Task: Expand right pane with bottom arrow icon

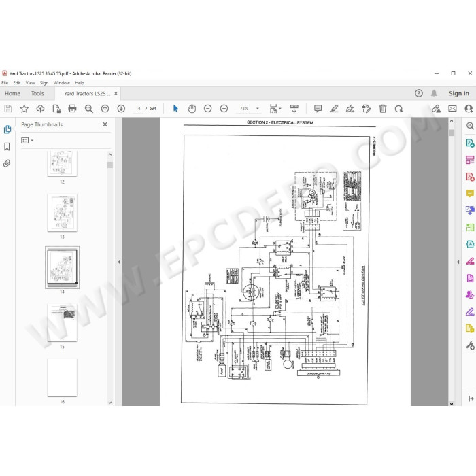Action: (x=471, y=398)
